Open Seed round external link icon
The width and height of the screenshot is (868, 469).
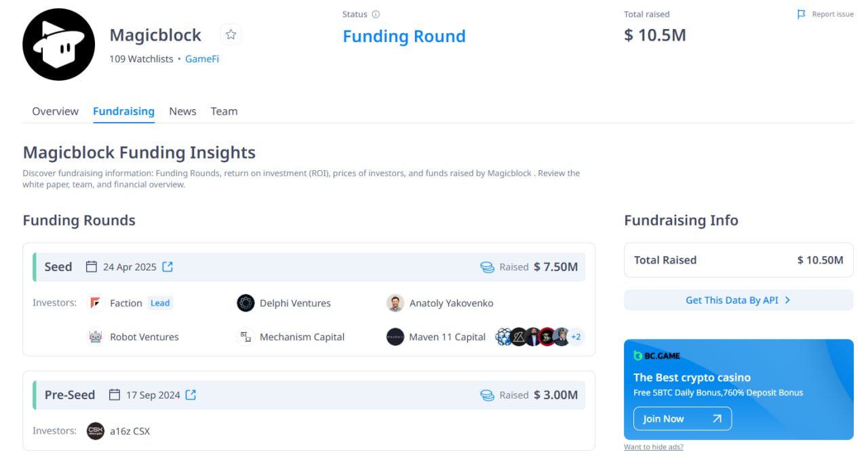coord(167,267)
